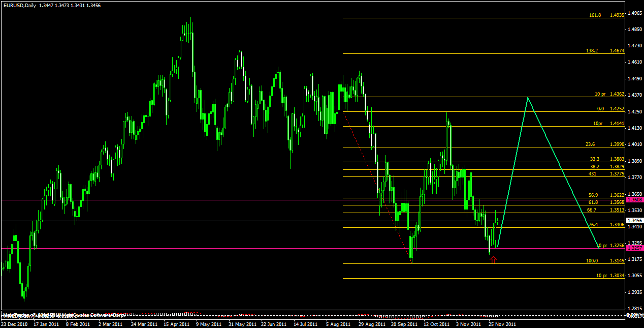Click the peak of the cyan projection line

[x=528, y=98]
